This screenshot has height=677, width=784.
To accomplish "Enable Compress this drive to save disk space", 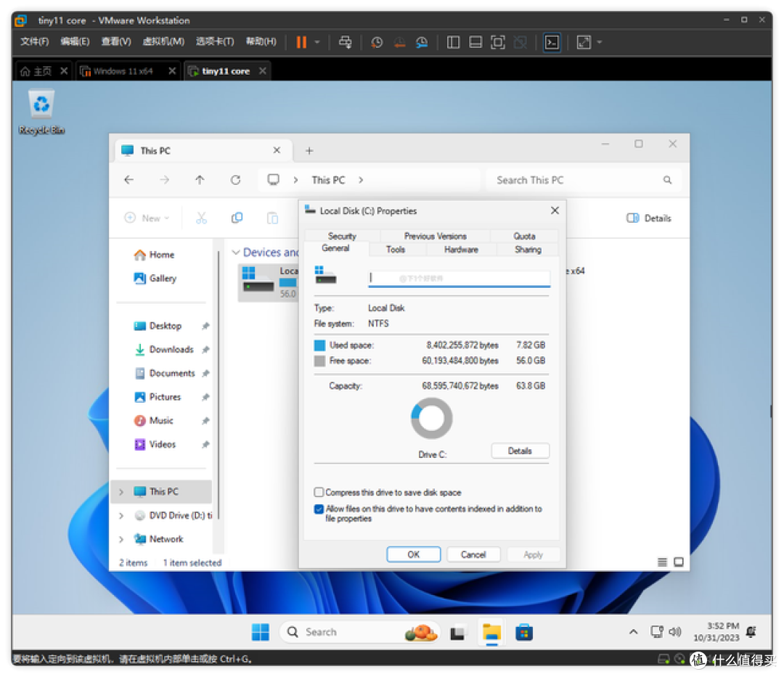I will pyautogui.click(x=319, y=492).
